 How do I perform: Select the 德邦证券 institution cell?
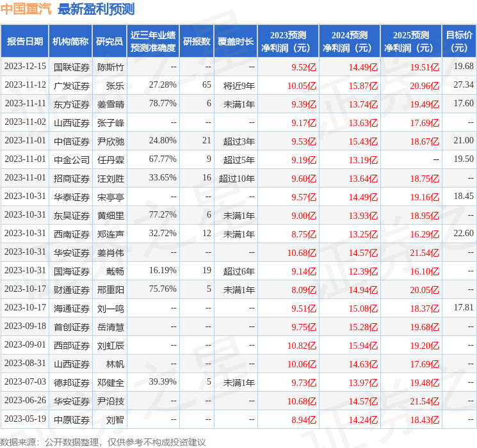click(72, 383)
